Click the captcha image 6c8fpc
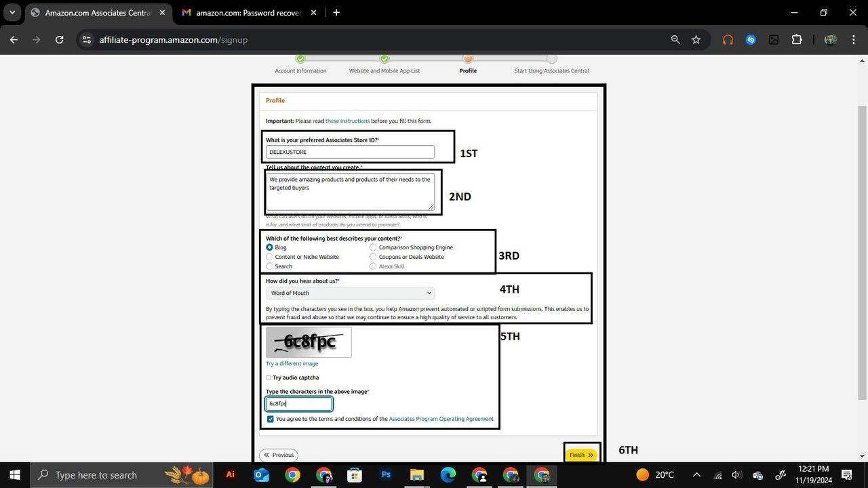 point(309,342)
